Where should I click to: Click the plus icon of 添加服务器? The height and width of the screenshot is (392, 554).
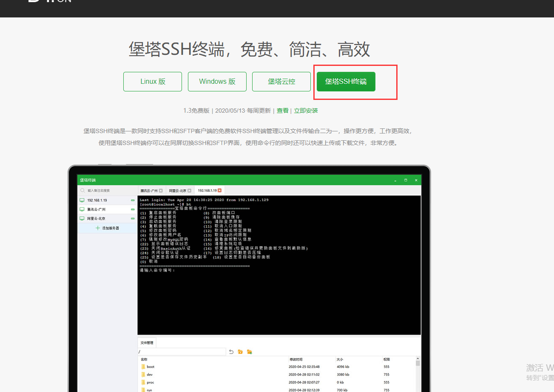tap(98, 228)
